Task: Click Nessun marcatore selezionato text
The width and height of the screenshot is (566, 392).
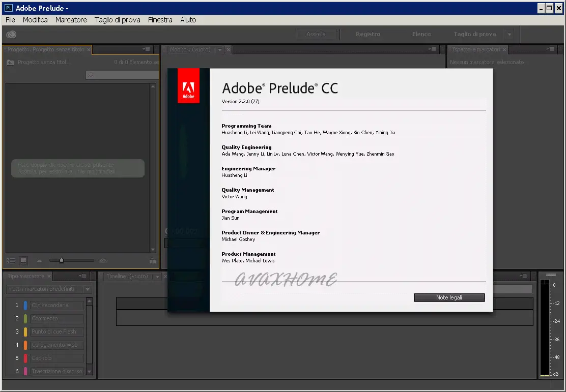Action: (x=487, y=63)
